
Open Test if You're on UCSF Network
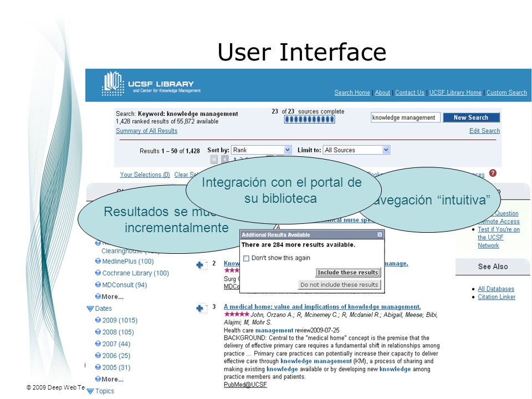pos(498,238)
